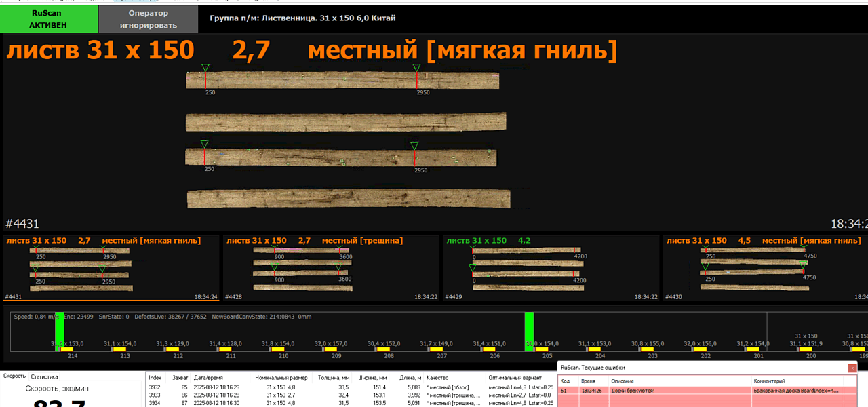Select conveyor slot 200 yellow marker
Viewport: 868px width, 407px height.
coord(806,349)
